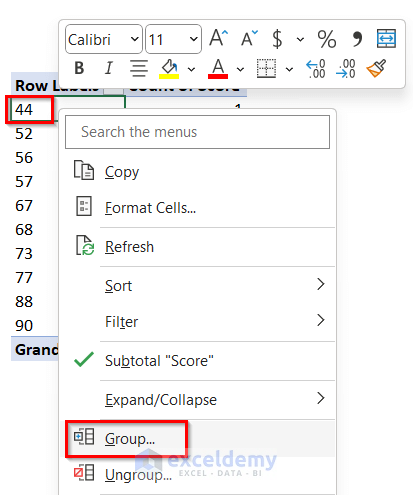Apply comma style format
This screenshot has width=413, height=495.
point(357,39)
